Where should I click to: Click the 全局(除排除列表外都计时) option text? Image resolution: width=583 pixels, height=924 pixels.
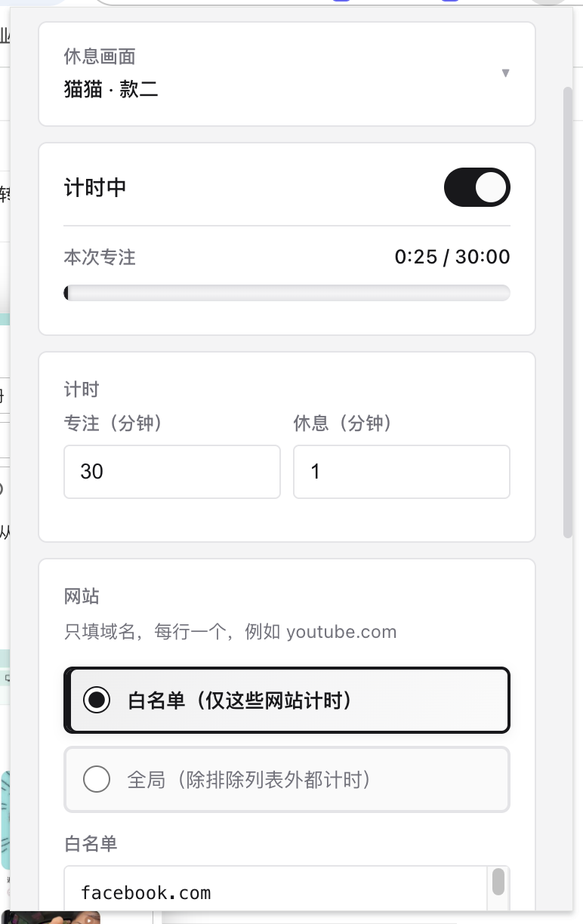click(249, 779)
